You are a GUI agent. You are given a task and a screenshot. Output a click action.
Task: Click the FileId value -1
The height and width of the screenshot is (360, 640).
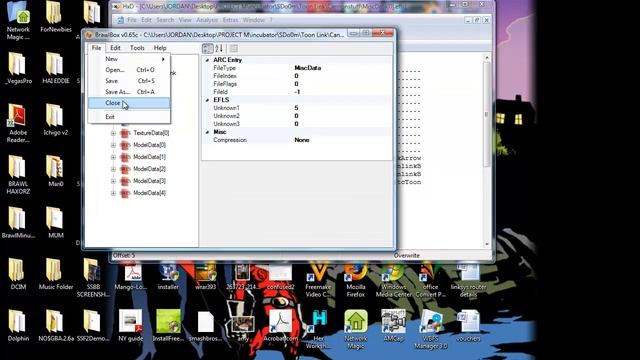click(297, 92)
